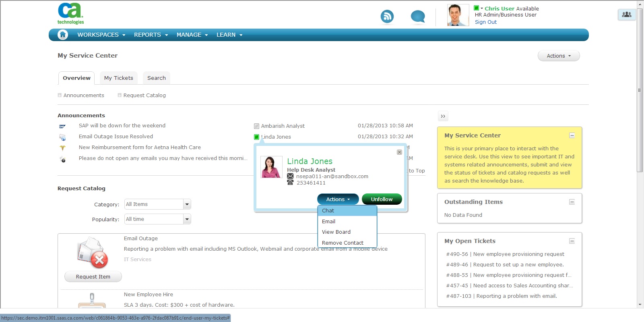644x322 pixels.
Task: Select Chat from the Actions menu
Action: click(x=347, y=210)
